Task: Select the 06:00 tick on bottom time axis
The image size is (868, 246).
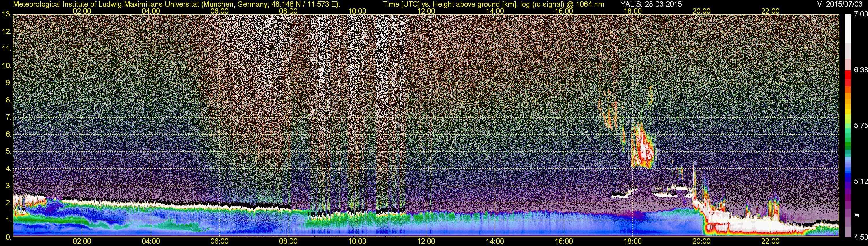Action: click(219, 241)
